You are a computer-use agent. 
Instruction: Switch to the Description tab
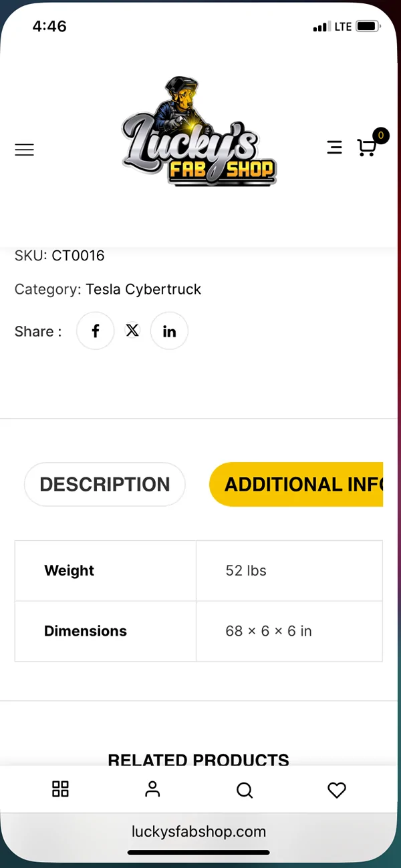click(105, 484)
